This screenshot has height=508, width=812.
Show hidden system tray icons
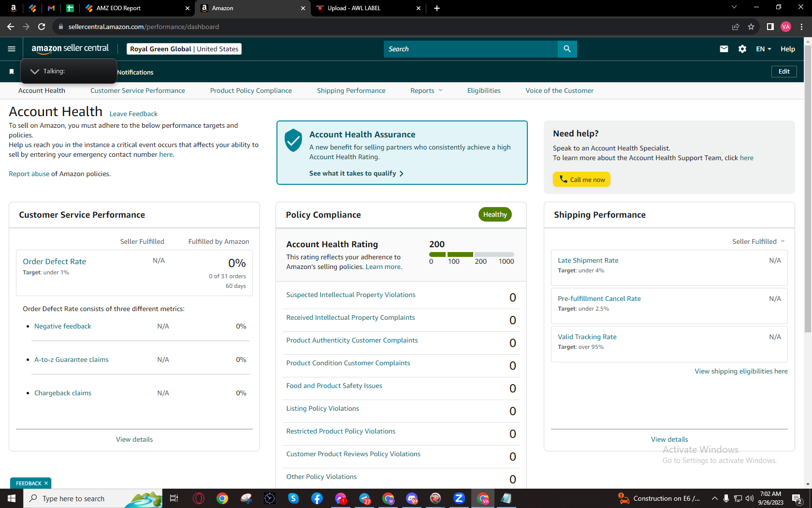click(714, 498)
